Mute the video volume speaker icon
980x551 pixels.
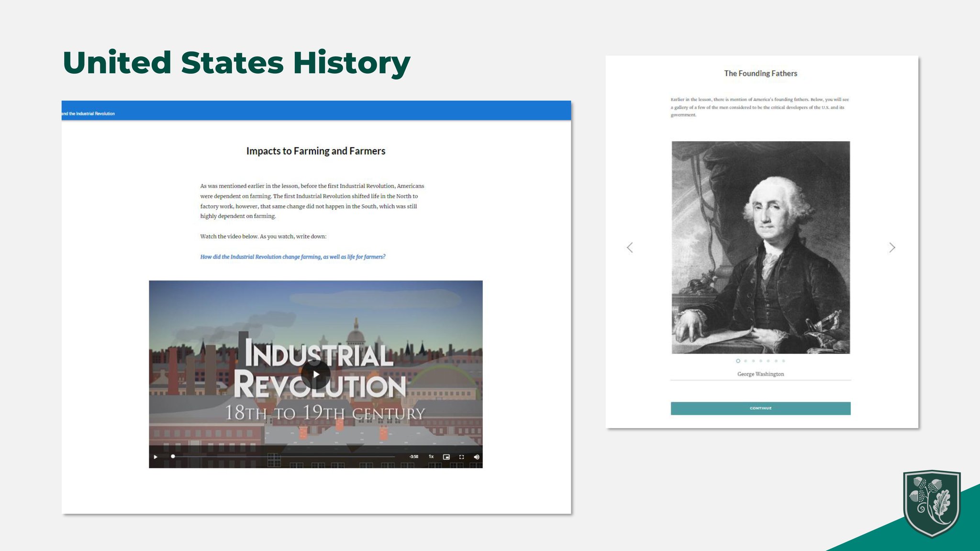pyautogui.click(x=476, y=457)
